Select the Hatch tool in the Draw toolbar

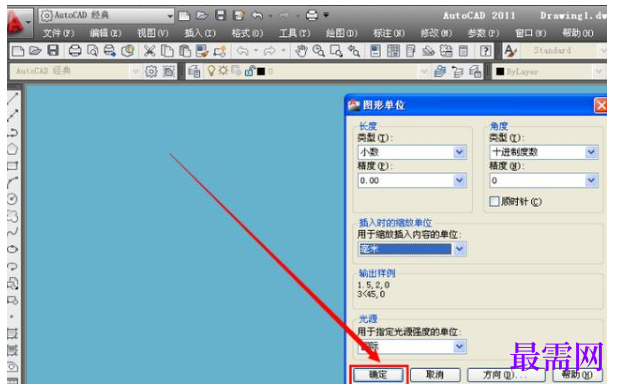point(13,333)
